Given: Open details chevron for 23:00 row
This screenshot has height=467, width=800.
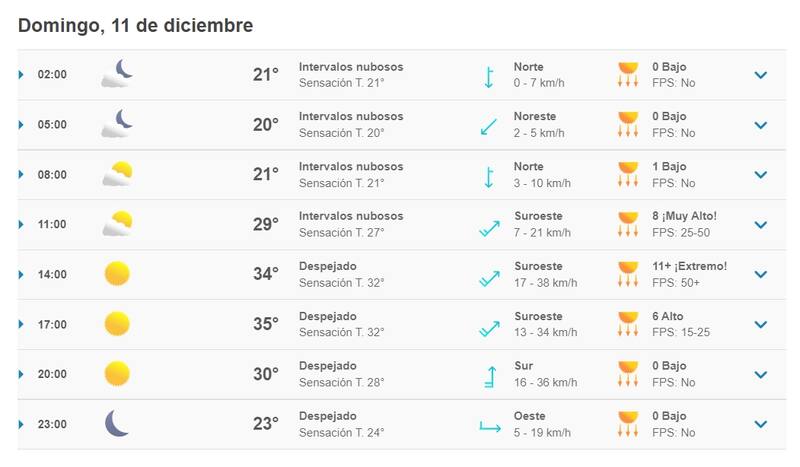Looking at the screenshot, I should pyautogui.click(x=760, y=425).
